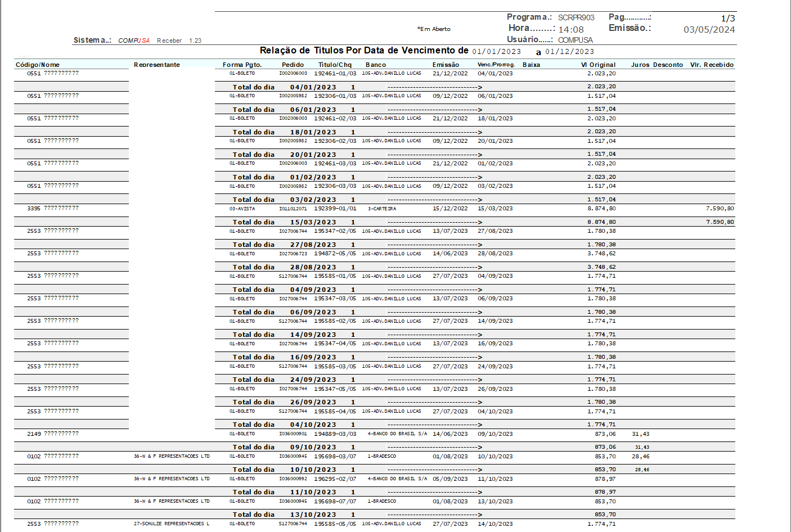
Task: Click customer code 2149
Action: (34, 434)
